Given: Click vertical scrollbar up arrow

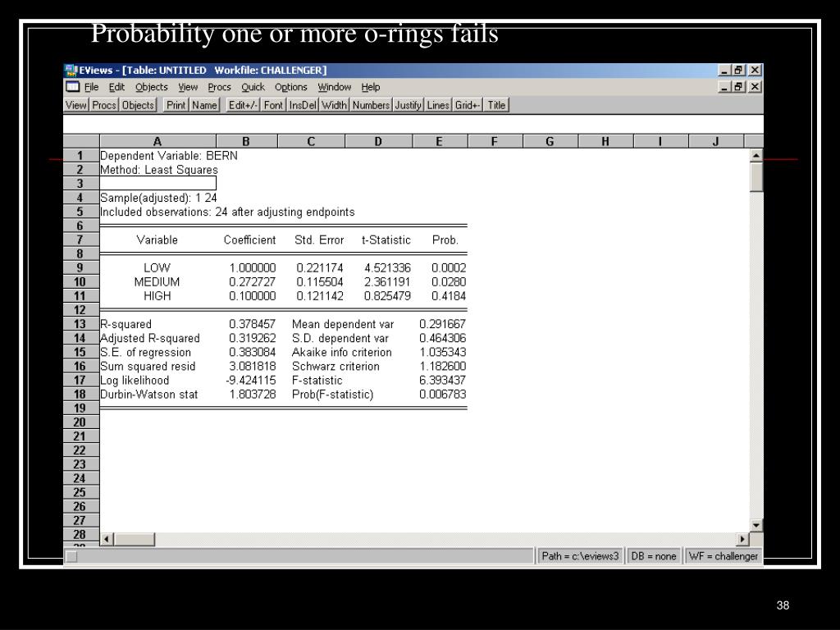Looking at the screenshot, I should [756, 156].
